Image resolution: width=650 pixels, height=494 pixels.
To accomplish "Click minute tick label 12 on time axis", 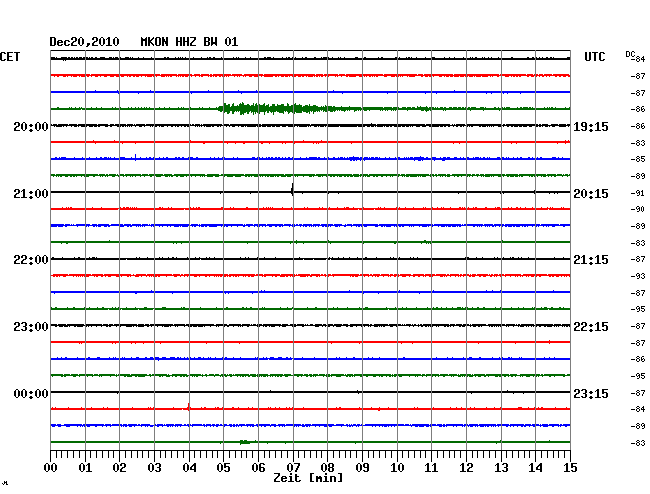I will pos(466,468).
